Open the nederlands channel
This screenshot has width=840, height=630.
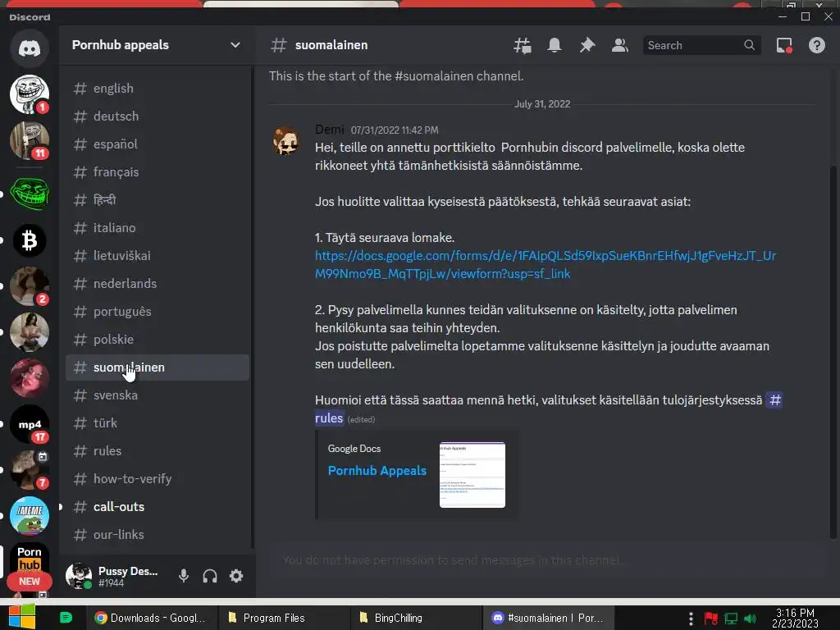[x=157, y=283]
